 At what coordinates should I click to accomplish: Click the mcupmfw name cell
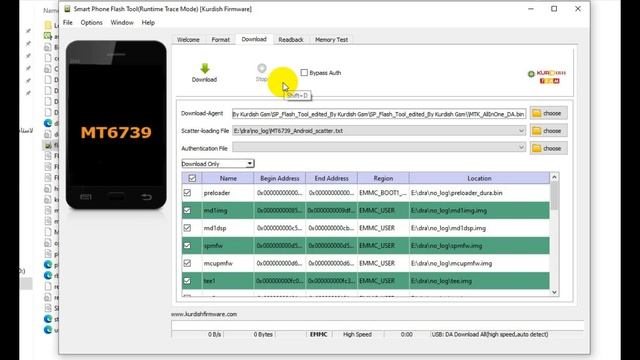tap(228, 263)
